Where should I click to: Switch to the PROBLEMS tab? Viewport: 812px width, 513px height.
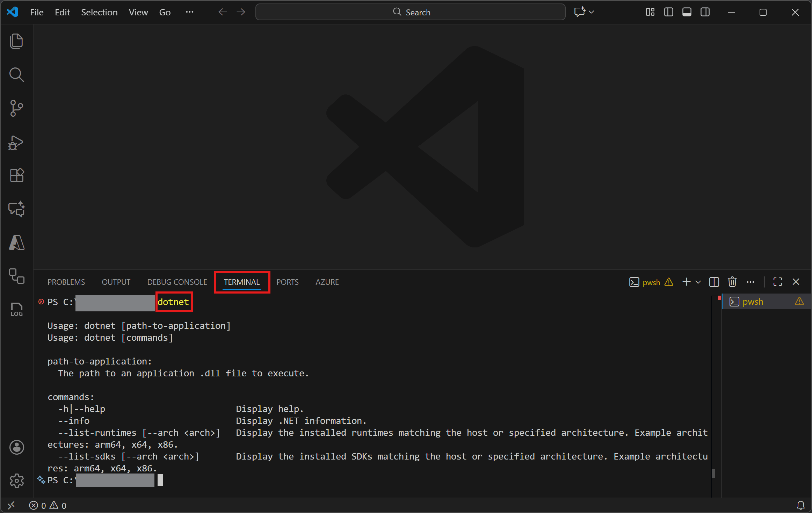[x=66, y=282]
